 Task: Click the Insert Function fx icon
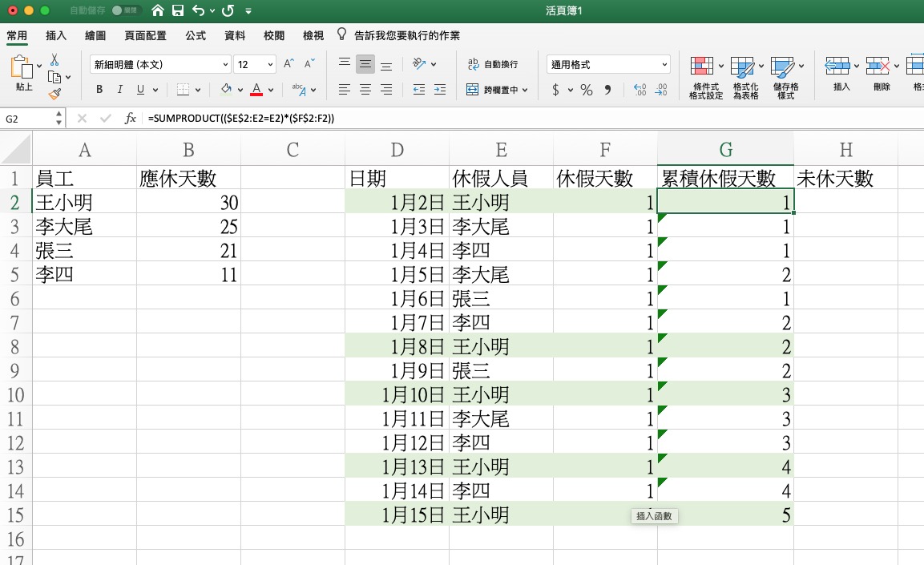tap(130, 119)
